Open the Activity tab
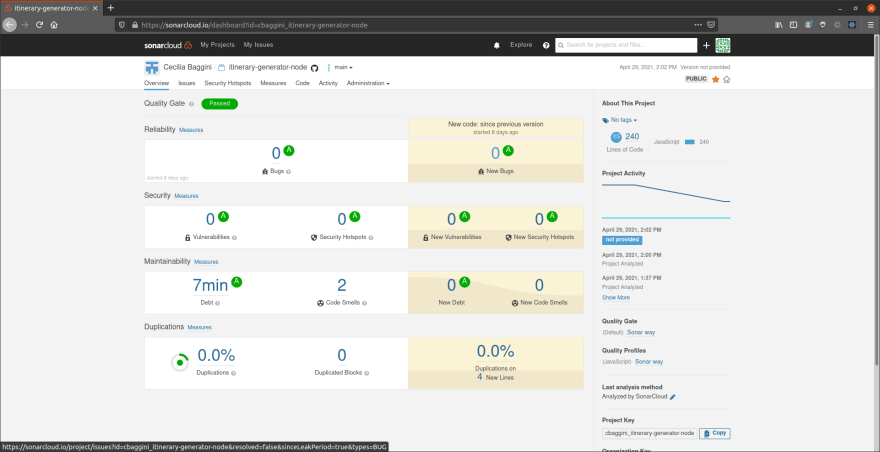Viewport: 880px width, 452px height. (x=328, y=83)
